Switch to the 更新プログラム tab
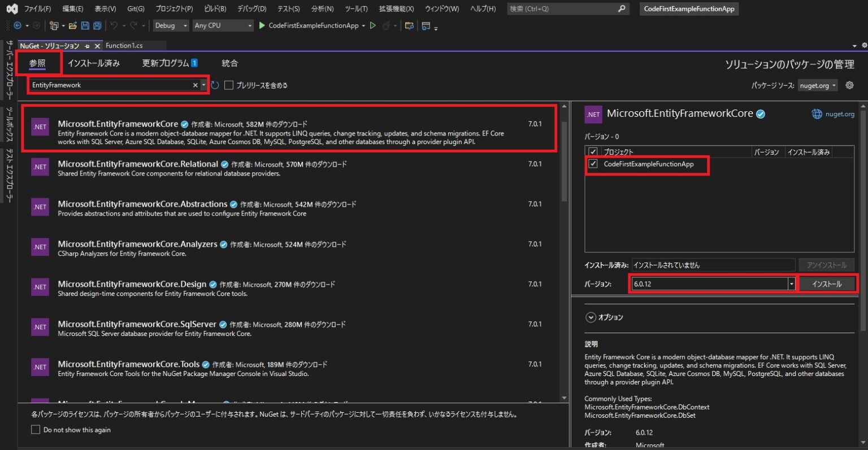The image size is (868, 450). 164,63
